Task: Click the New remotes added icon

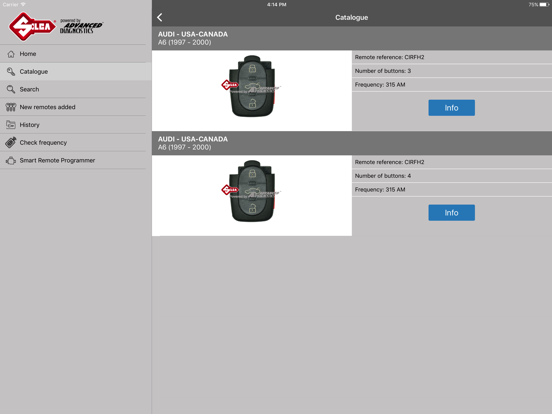Action: [x=11, y=107]
